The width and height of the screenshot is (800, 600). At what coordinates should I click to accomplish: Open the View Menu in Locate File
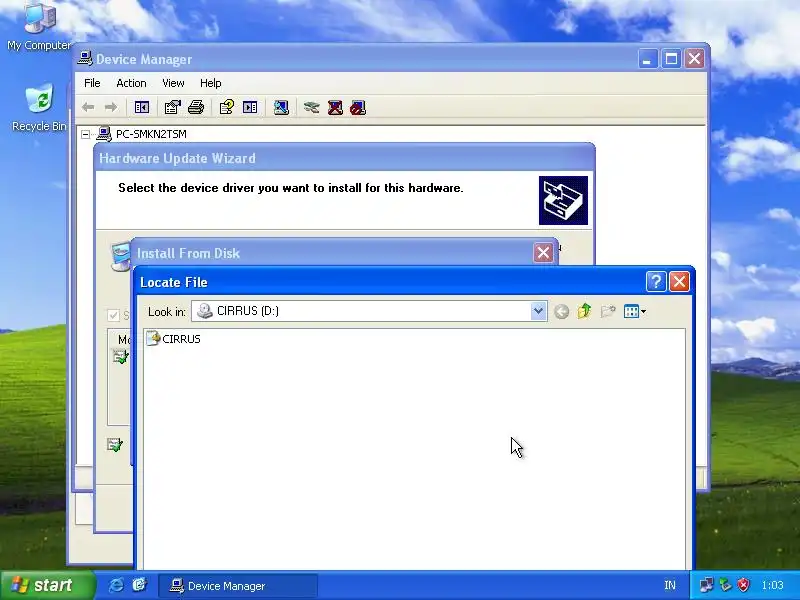point(635,311)
